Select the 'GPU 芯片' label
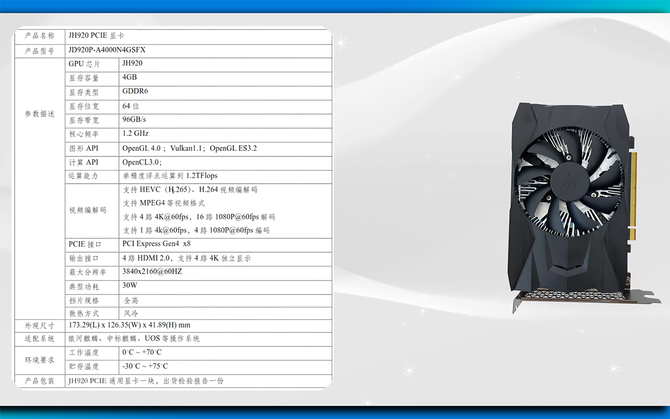Screen dimensions: 670x419 click(x=84, y=64)
